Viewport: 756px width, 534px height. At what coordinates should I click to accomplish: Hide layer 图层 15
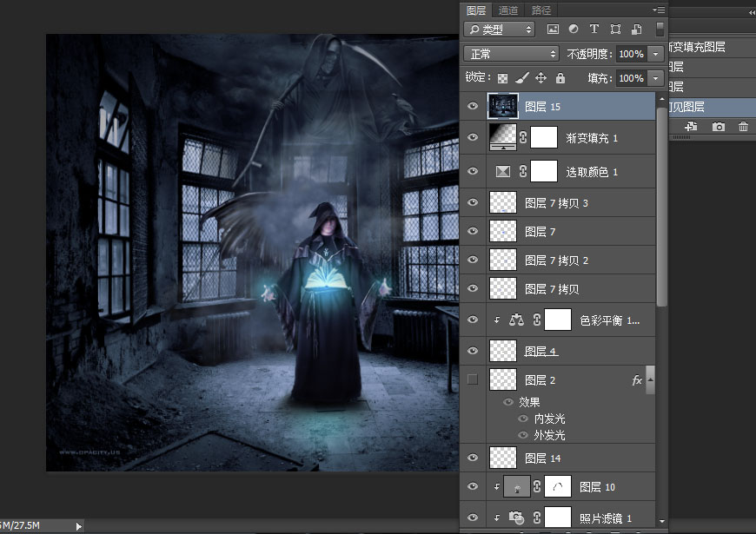coord(473,106)
